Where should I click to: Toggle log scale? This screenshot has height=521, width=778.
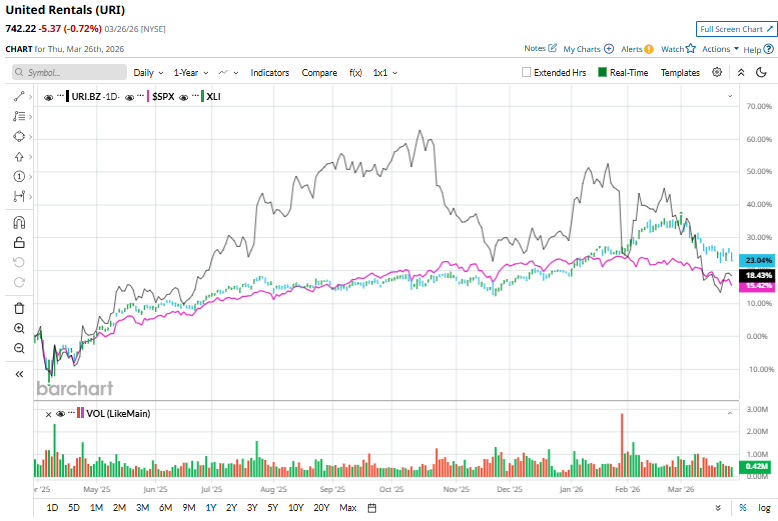point(764,508)
